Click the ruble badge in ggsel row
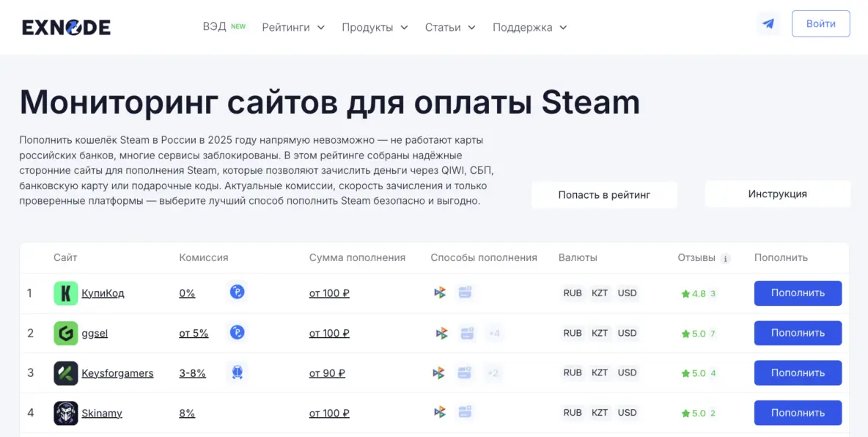This screenshot has height=437, width=868. pos(237,332)
